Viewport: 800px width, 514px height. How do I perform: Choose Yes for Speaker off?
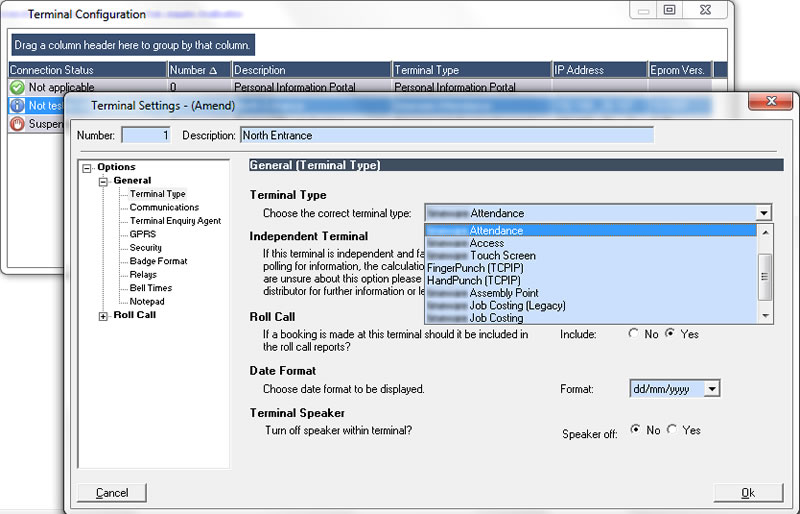(672, 430)
